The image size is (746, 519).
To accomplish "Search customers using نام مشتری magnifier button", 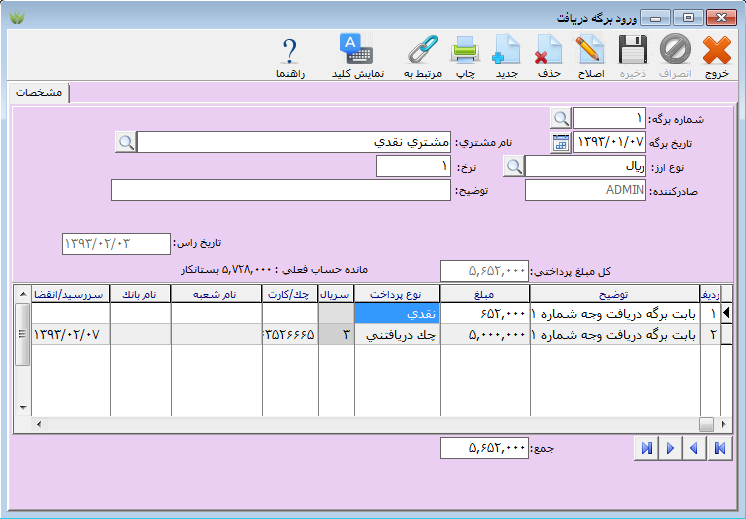I will click(x=125, y=143).
